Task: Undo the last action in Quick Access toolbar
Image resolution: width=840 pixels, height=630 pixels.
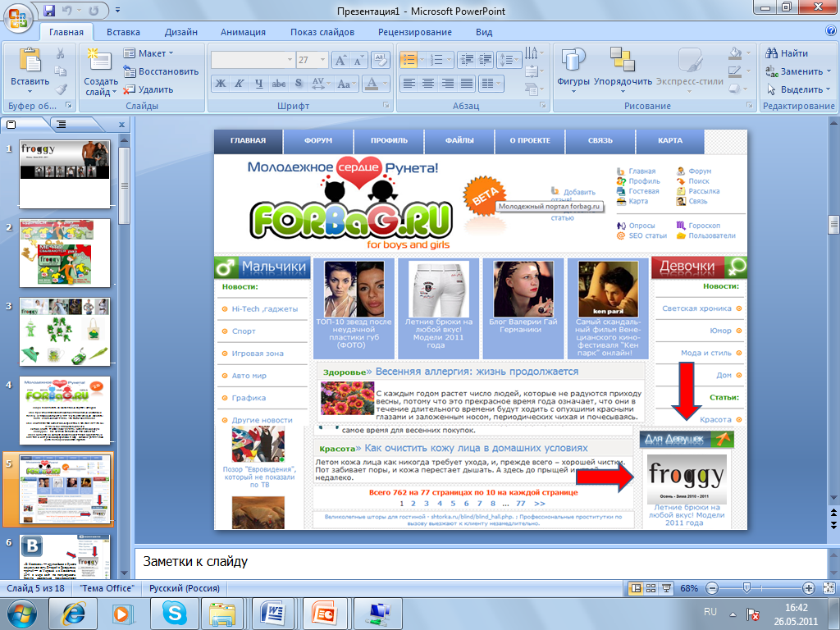Action: pos(67,10)
